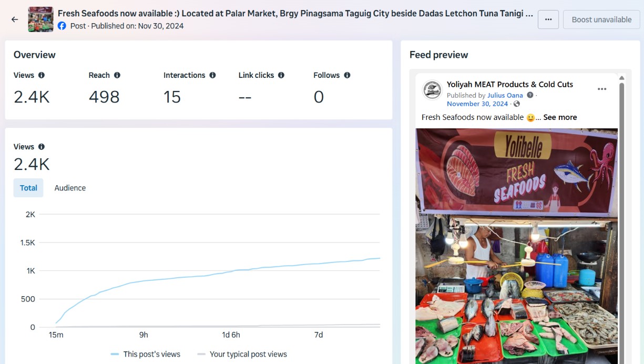The image size is (644, 364).
Task: Go back using the left arrow
Action: pos(15,19)
